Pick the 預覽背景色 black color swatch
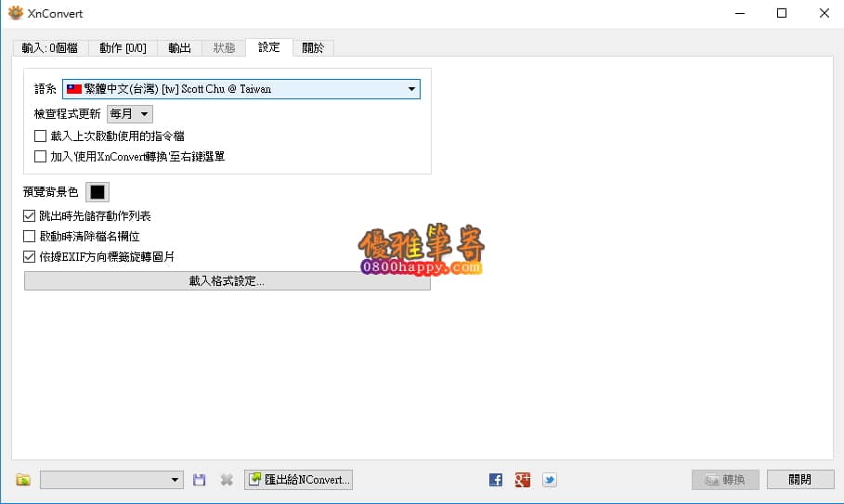844x504 pixels. [x=97, y=192]
